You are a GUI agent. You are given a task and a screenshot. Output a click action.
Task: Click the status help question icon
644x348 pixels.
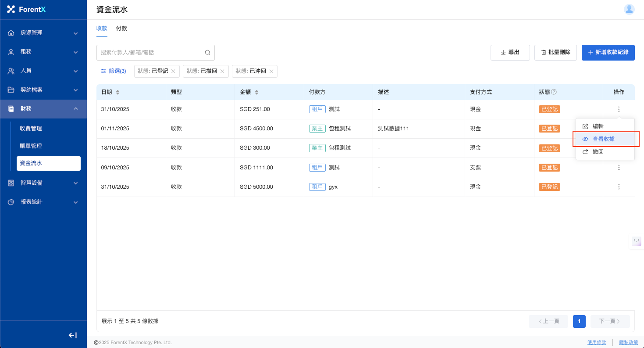click(554, 92)
